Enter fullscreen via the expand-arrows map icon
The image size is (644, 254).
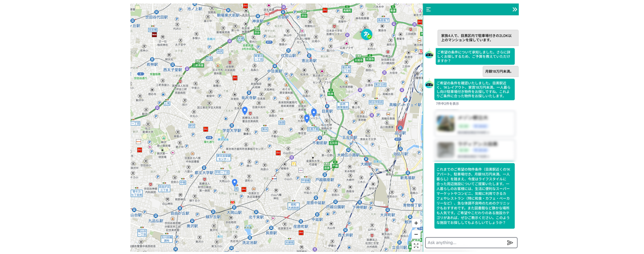tap(417, 246)
